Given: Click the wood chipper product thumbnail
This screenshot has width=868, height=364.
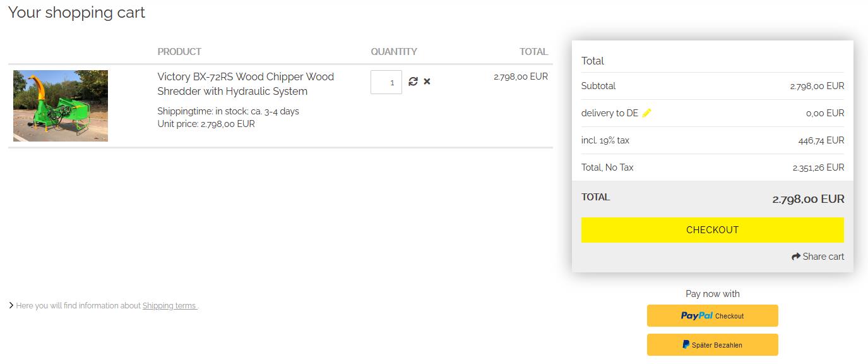Looking at the screenshot, I should coord(61,106).
